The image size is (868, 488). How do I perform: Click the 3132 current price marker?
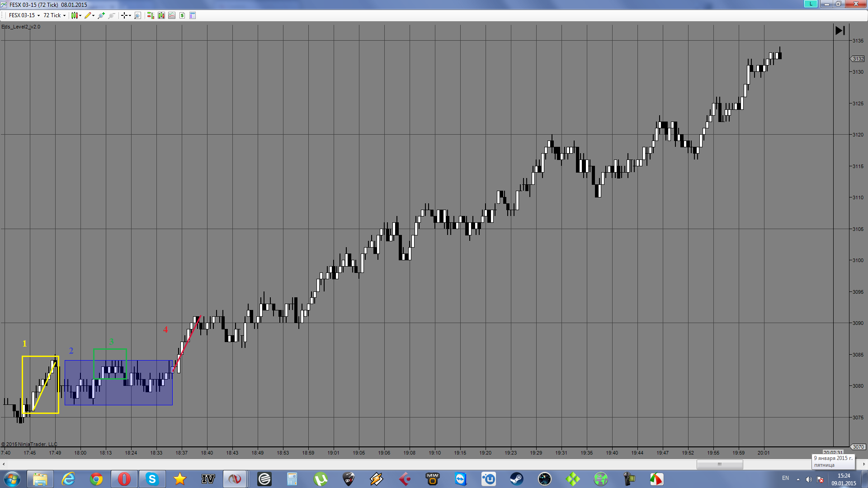click(x=858, y=59)
